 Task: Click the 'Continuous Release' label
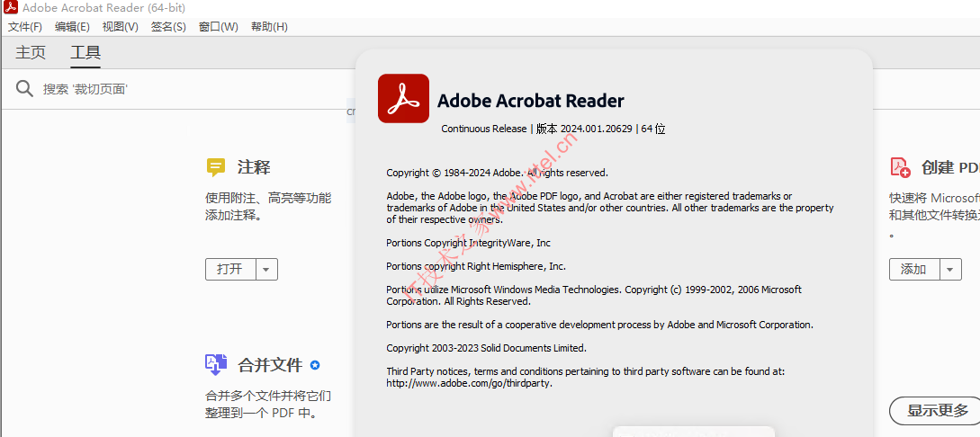[484, 129]
